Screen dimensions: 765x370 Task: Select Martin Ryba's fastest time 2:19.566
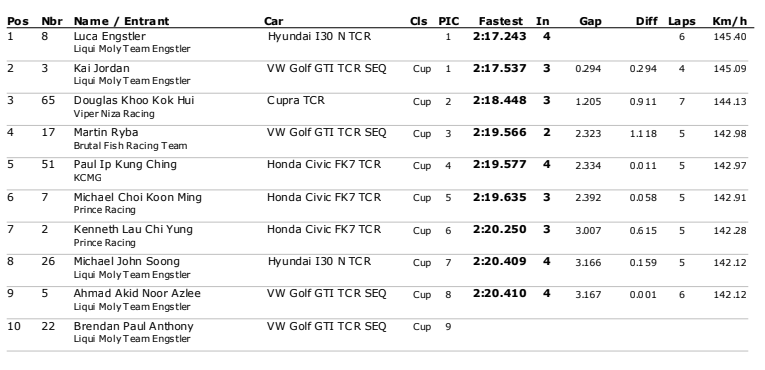tap(500, 132)
